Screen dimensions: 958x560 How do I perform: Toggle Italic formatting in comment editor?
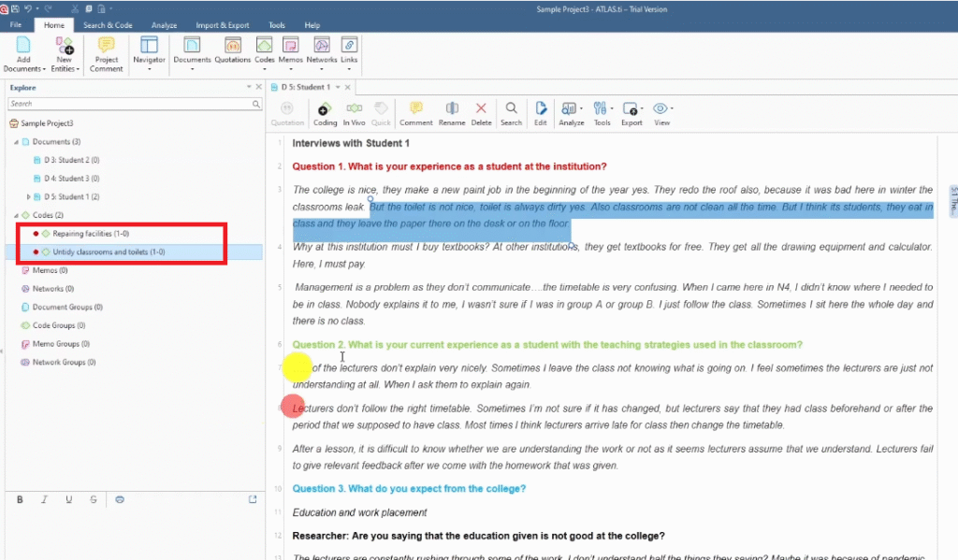tap(44, 500)
